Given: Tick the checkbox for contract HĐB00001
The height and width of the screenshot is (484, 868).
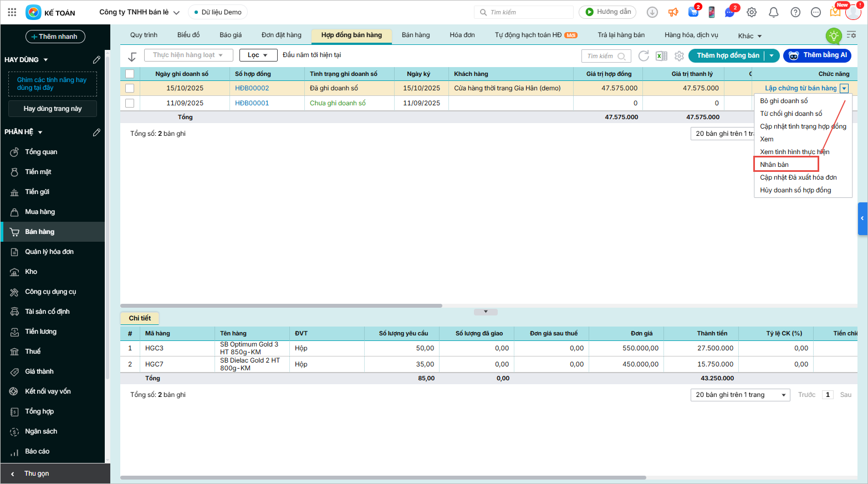Looking at the screenshot, I should click(x=130, y=103).
